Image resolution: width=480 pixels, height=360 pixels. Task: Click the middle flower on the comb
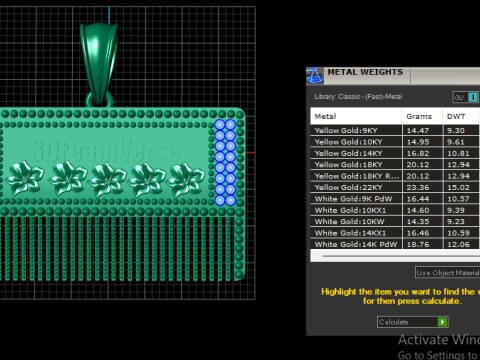tap(107, 179)
